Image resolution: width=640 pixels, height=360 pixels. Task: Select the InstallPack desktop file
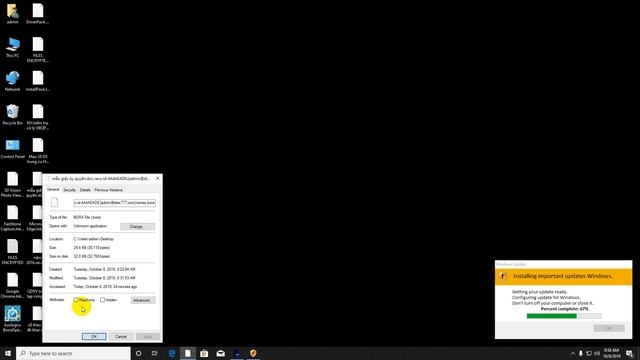(38, 81)
